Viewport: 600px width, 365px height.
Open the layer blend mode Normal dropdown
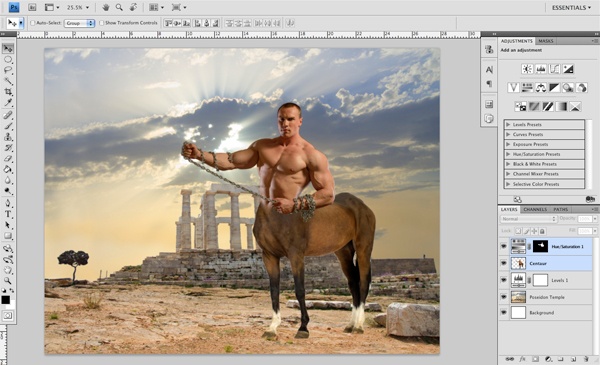pyautogui.click(x=528, y=219)
